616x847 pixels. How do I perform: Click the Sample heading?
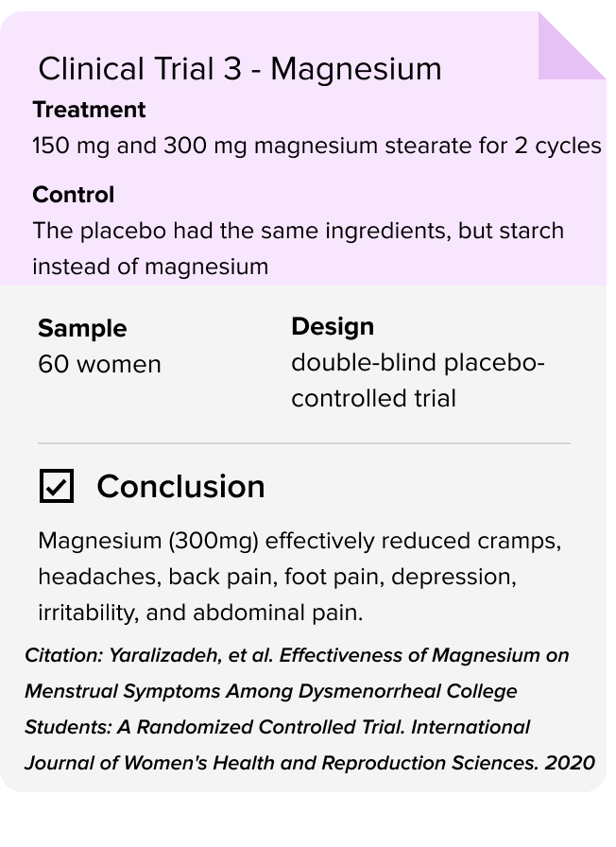pos(82,328)
